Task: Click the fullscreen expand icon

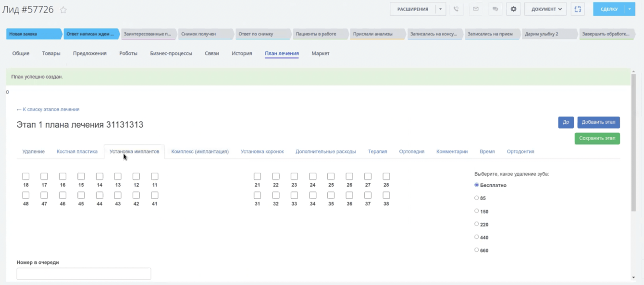Action: 578,9
